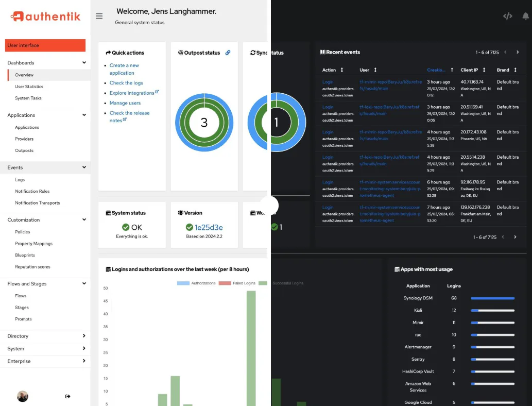Sort events by Action column arrows
This screenshot has width=532, height=406.
tap(341, 70)
